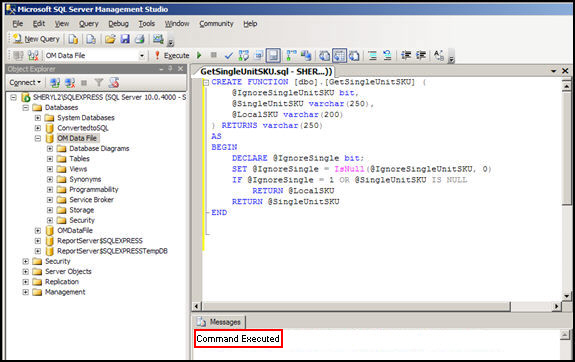Viewport: 575px width, 362px height.
Task: Collapse the OM Data File database node
Action: tap(38, 138)
